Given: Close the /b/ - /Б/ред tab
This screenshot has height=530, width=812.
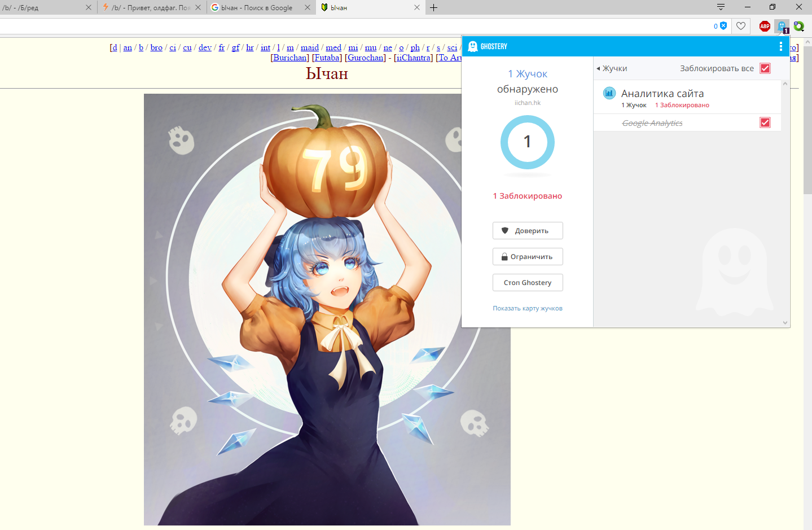Looking at the screenshot, I should tap(89, 7).
